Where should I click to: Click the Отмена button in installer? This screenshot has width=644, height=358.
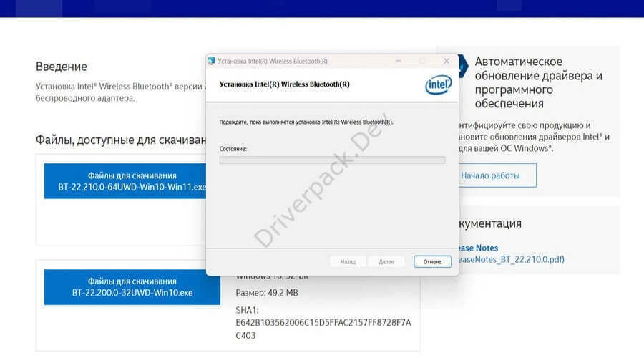tap(432, 261)
